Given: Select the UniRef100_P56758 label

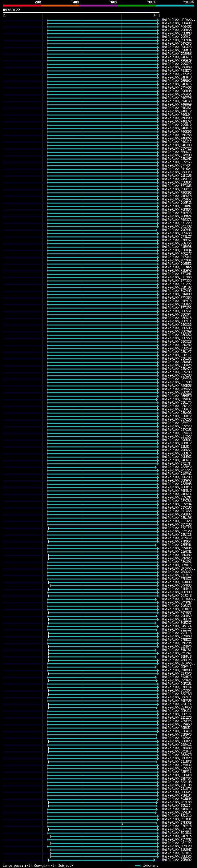Looking at the screenshot, I should 177,135.
